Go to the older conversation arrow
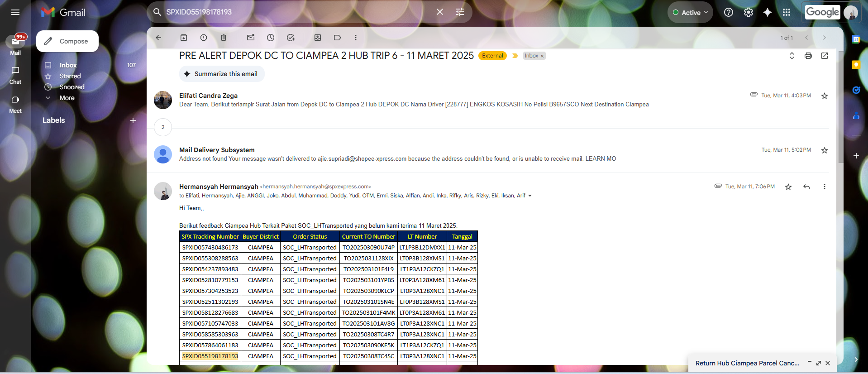 pyautogui.click(x=825, y=38)
